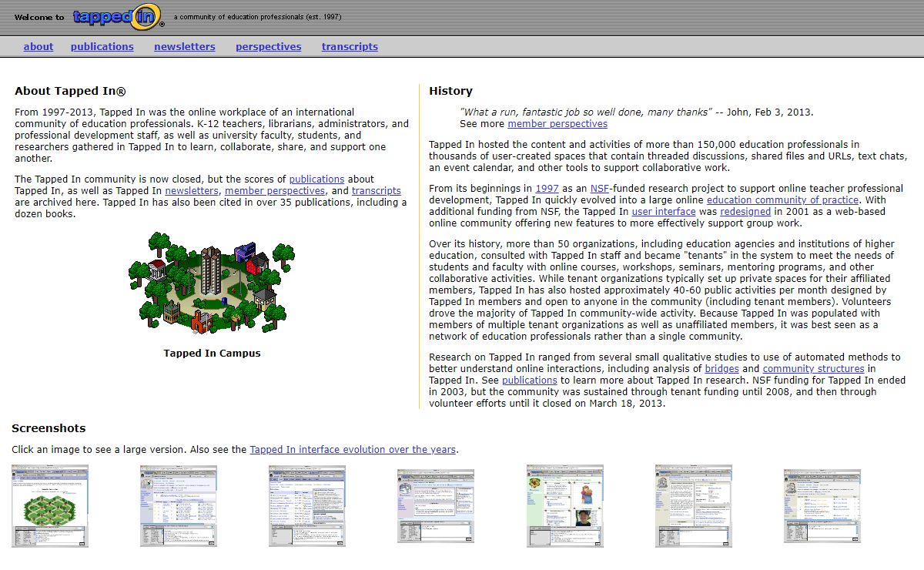Click the 'History' heading text
Screen dimensions: 924x570
coord(450,91)
